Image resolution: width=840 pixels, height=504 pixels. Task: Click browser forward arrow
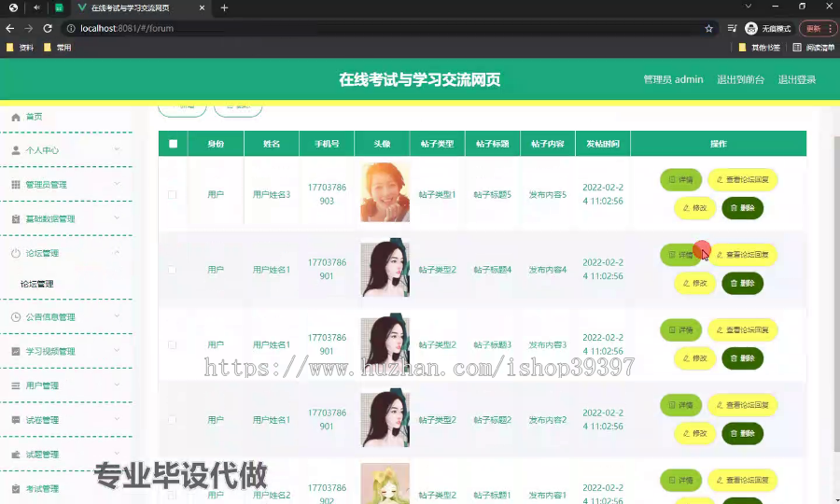28,28
